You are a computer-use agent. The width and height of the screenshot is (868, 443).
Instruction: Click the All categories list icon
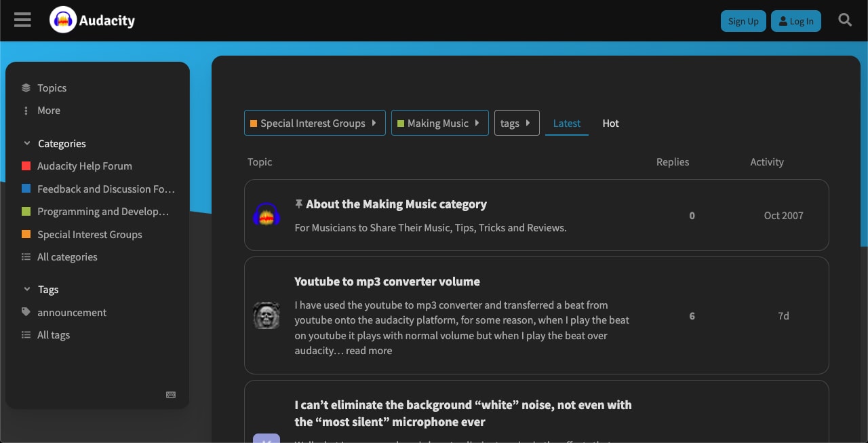(x=26, y=257)
